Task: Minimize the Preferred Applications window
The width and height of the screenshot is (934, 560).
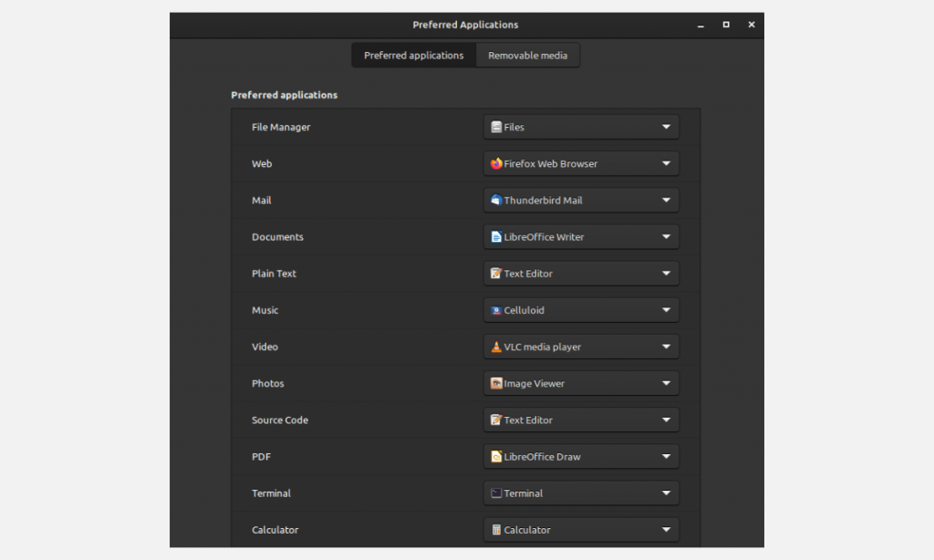Action: 700,25
